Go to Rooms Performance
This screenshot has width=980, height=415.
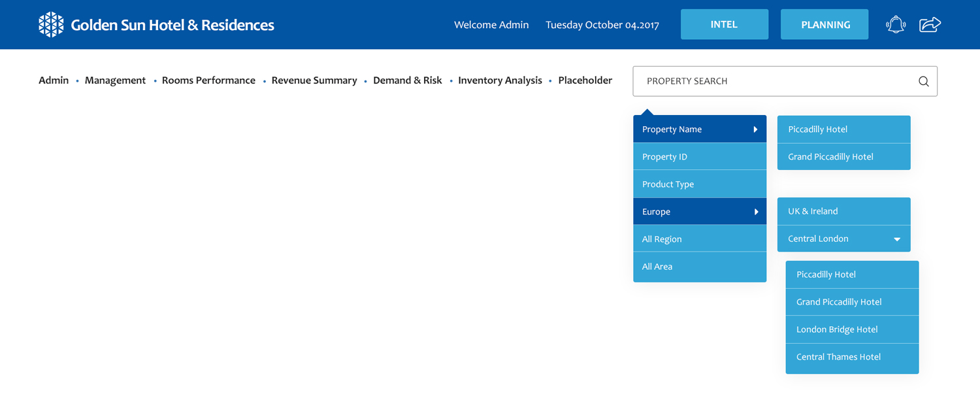pos(208,80)
